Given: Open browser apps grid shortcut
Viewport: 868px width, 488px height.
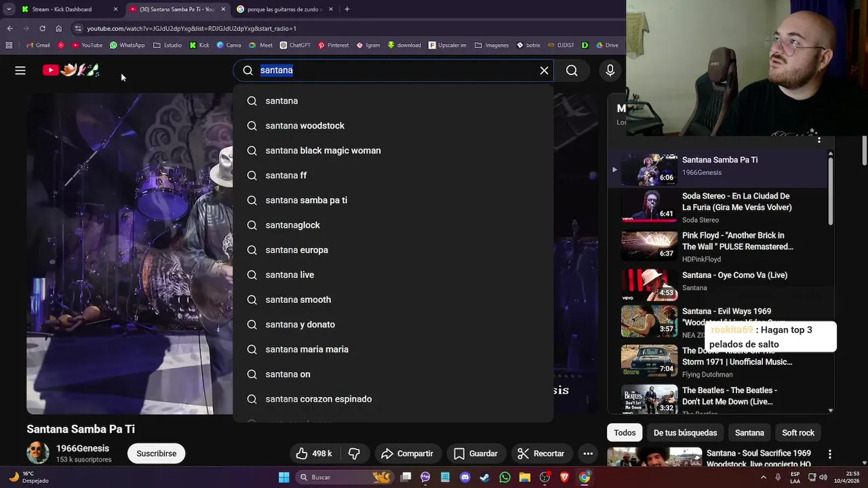Looking at the screenshot, I should coord(9,45).
